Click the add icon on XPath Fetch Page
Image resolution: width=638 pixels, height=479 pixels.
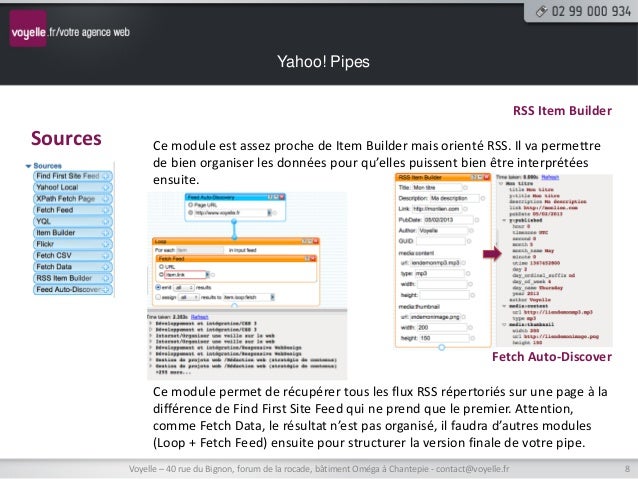(107, 199)
